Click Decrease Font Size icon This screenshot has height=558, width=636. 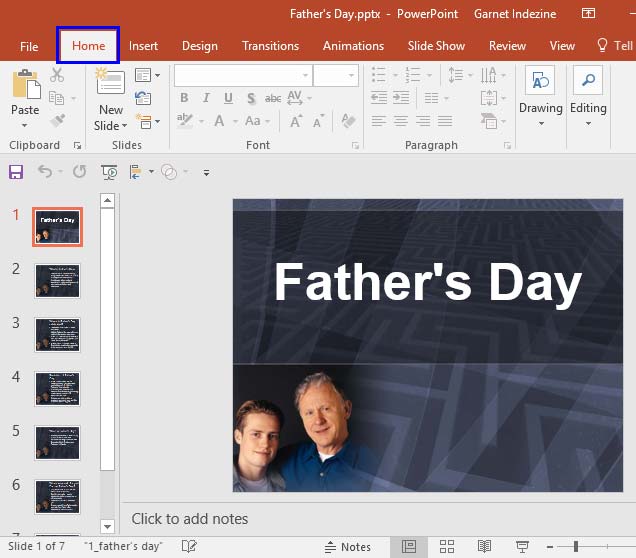pyautogui.click(x=318, y=121)
